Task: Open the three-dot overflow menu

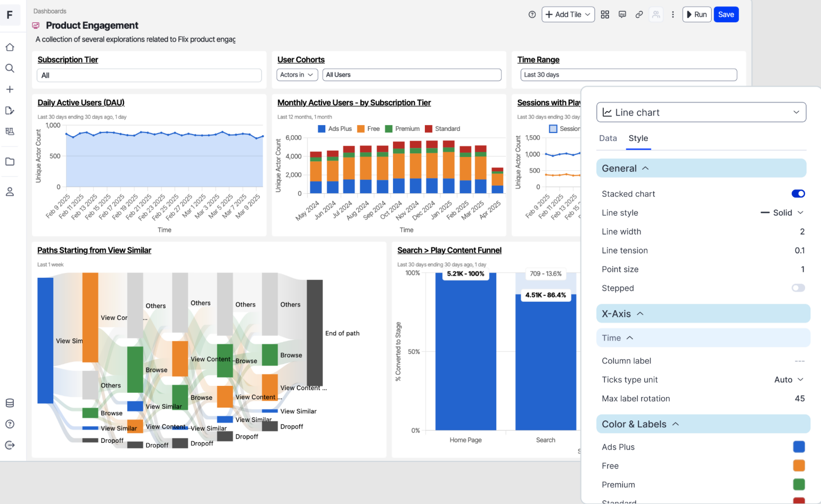Action: (x=673, y=14)
